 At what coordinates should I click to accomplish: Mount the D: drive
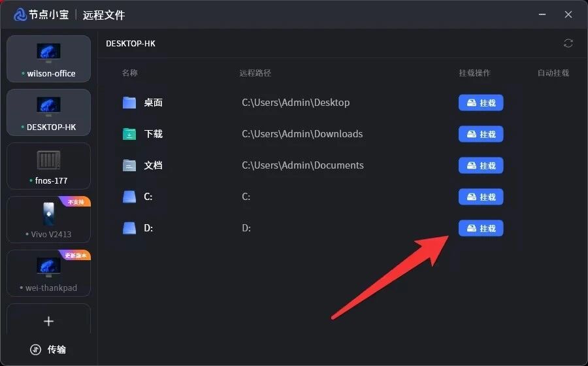481,228
